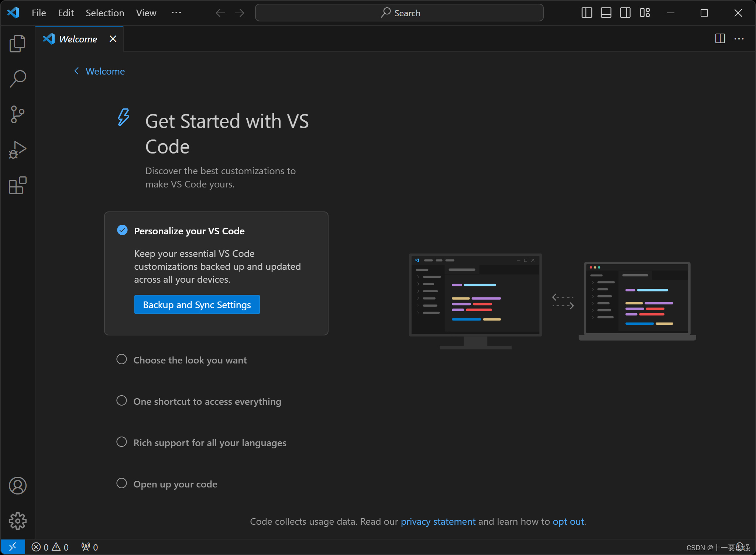This screenshot has width=756, height=555.
Task: Open VS Code Settings gear
Action: [x=17, y=520]
